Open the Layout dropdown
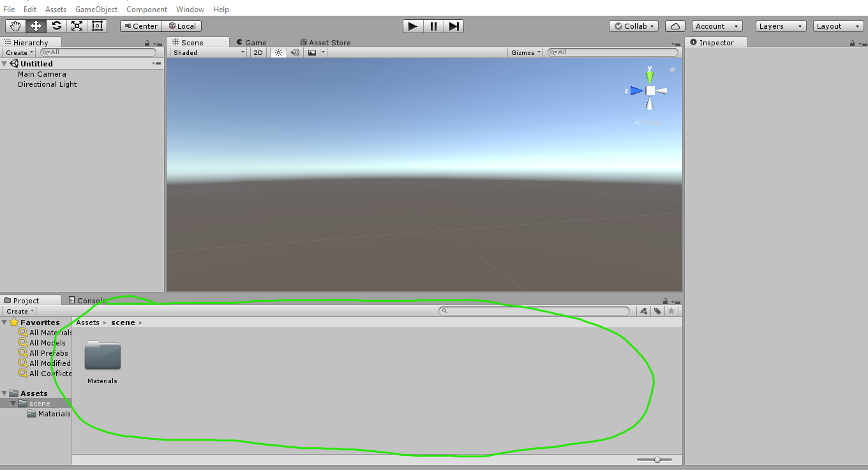 click(x=839, y=26)
